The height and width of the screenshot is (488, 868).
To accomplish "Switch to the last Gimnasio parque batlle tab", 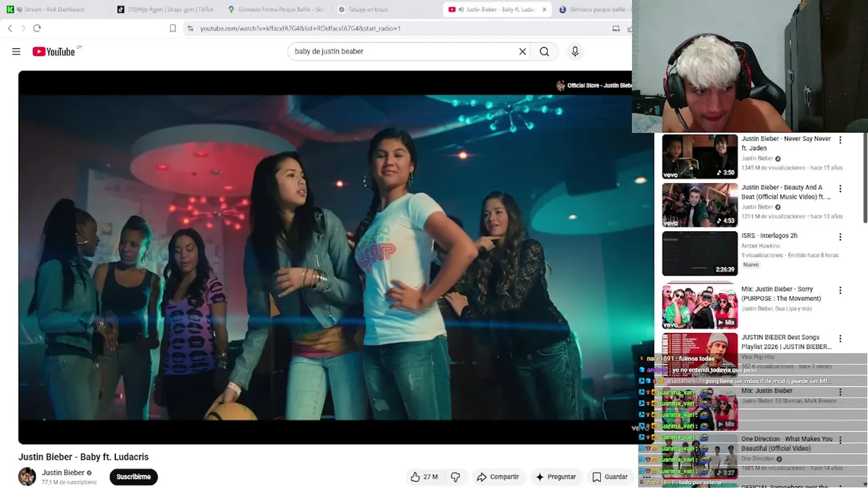I will point(593,9).
